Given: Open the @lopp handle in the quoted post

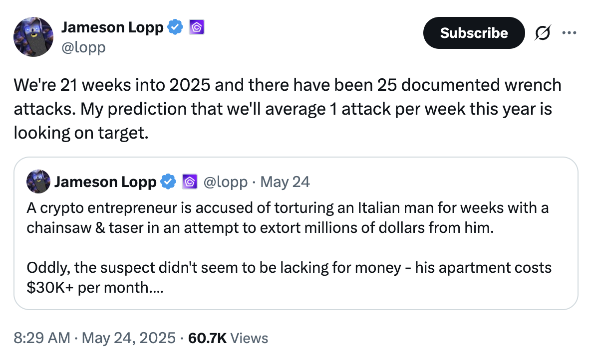Looking at the screenshot, I should (225, 182).
